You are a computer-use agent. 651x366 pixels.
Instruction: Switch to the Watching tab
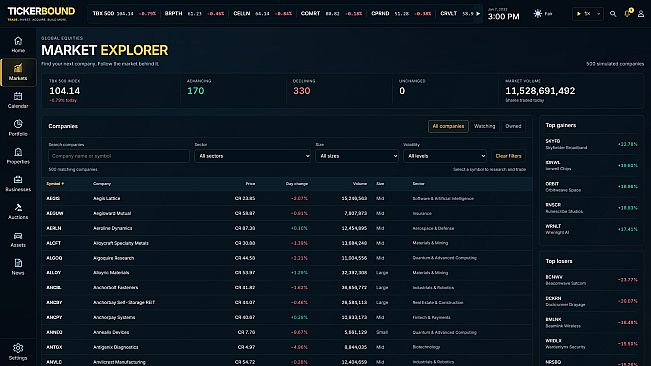point(485,126)
